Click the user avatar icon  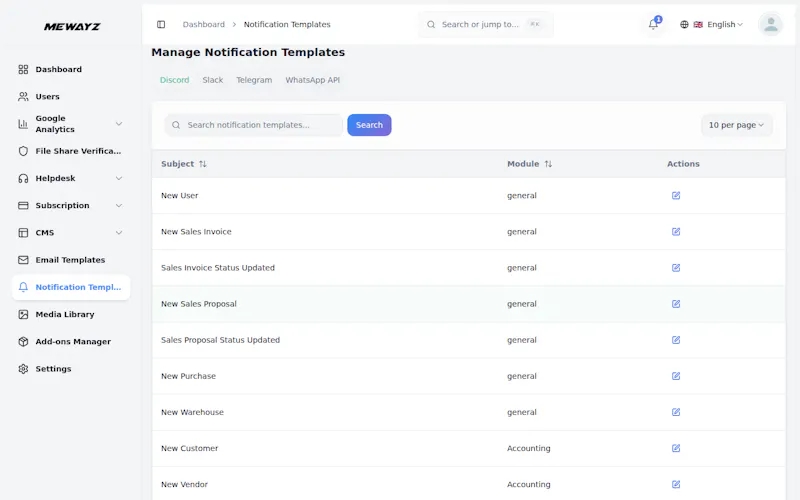point(770,24)
